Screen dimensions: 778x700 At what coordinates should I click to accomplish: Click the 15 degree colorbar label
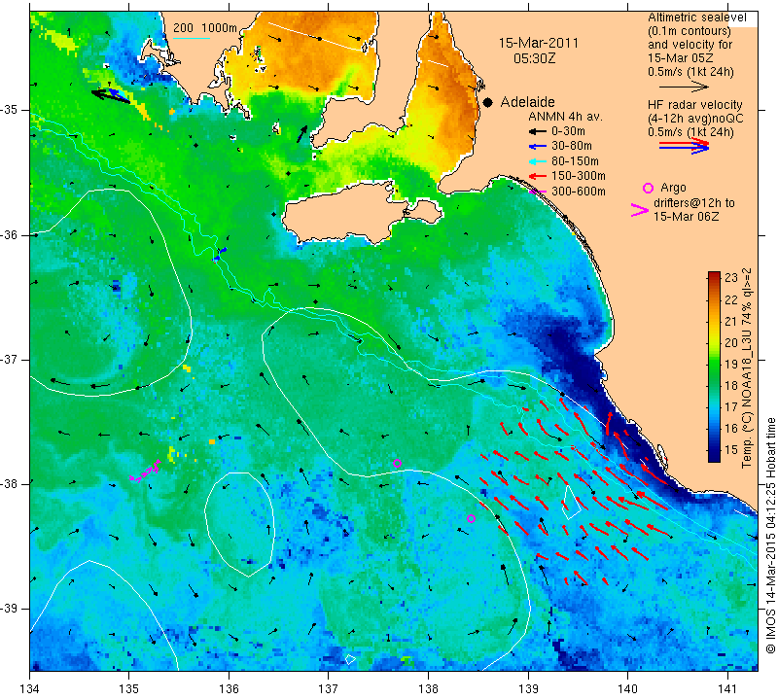pyautogui.click(x=731, y=450)
